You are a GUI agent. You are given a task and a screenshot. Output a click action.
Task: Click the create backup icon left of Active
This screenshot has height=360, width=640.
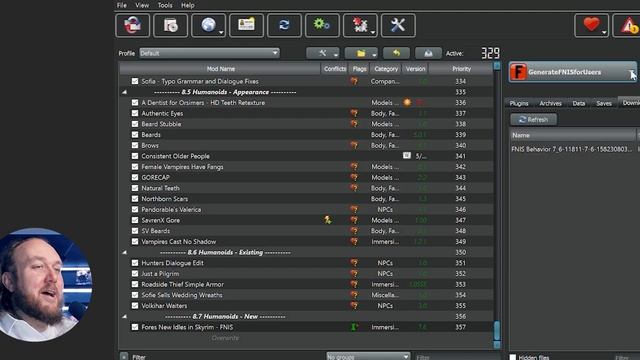tap(428, 53)
